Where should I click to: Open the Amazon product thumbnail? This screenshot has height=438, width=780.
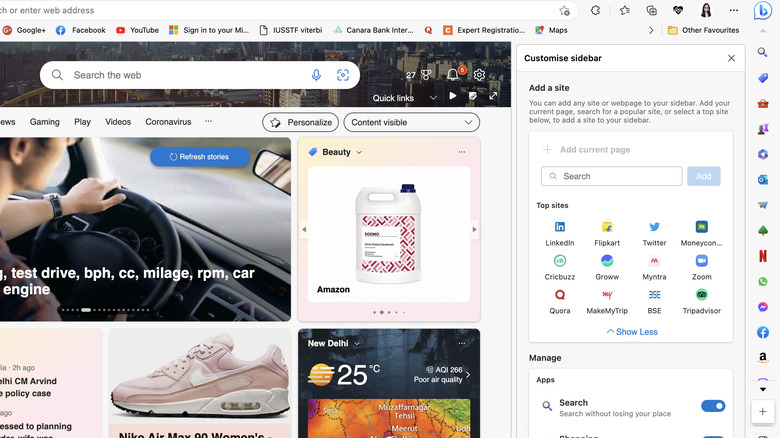[389, 234]
